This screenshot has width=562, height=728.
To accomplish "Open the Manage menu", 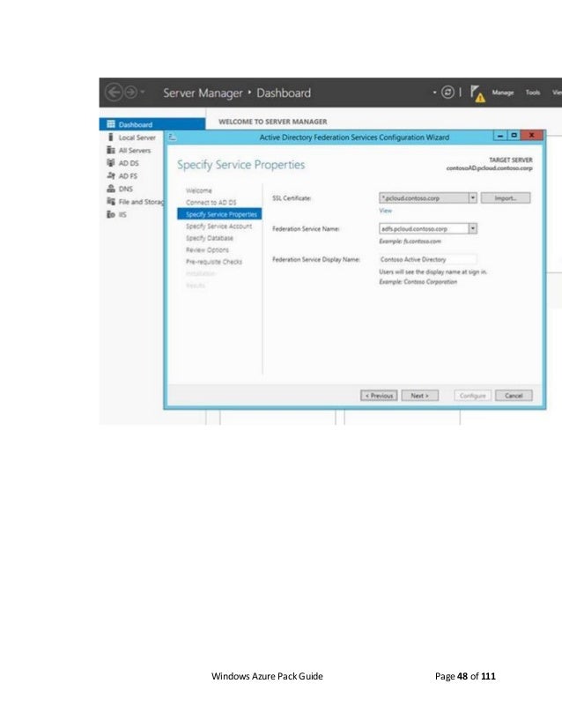I will [x=503, y=93].
